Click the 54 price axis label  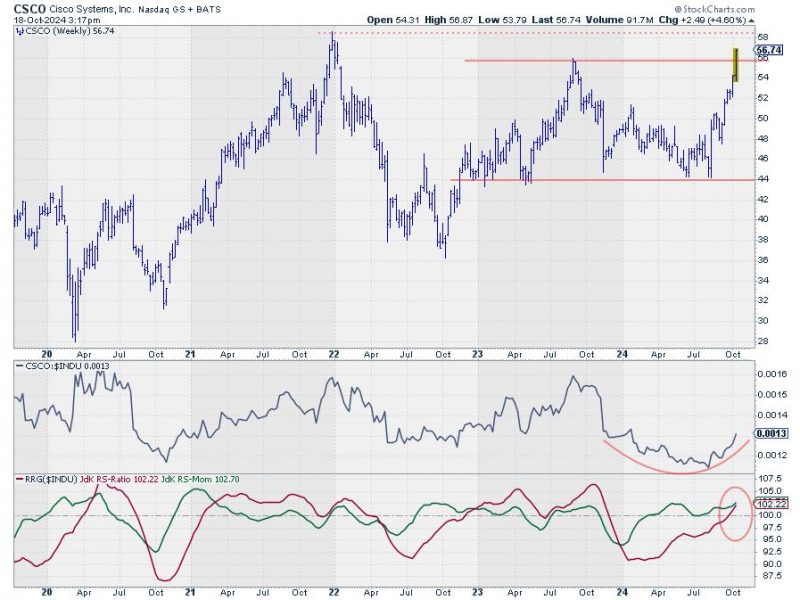[763, 78]
